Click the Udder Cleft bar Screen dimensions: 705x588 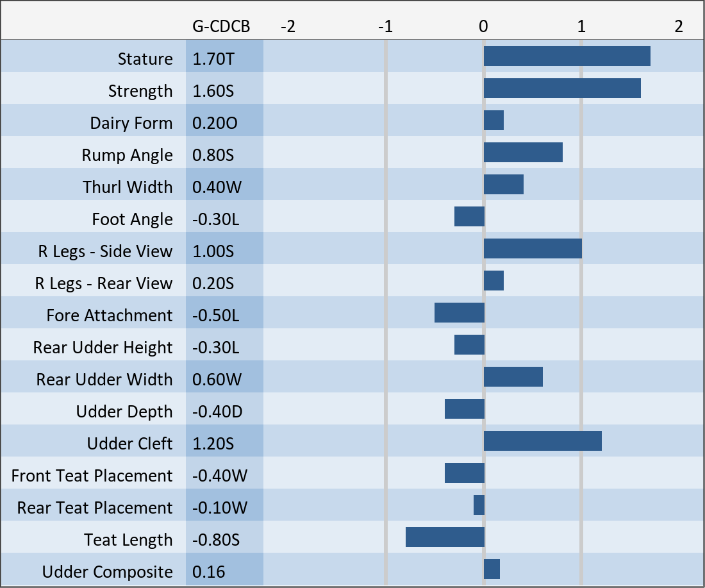pos(542,441)
